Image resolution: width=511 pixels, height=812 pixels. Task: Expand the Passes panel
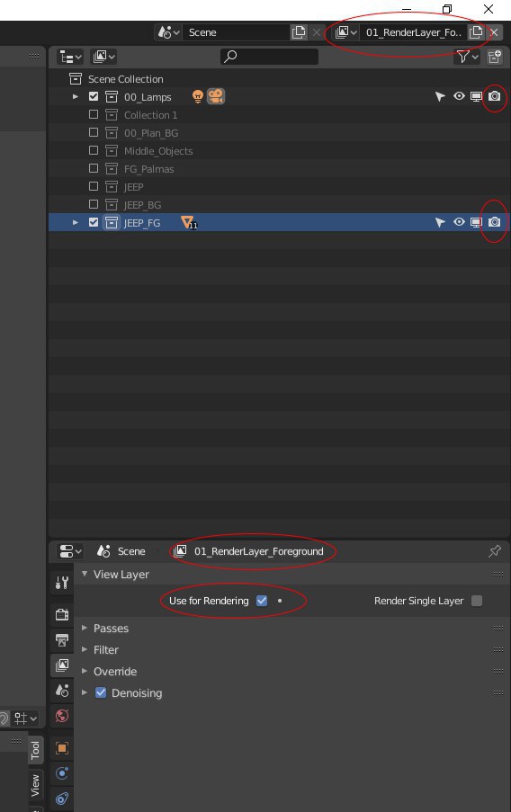[85, 628]
